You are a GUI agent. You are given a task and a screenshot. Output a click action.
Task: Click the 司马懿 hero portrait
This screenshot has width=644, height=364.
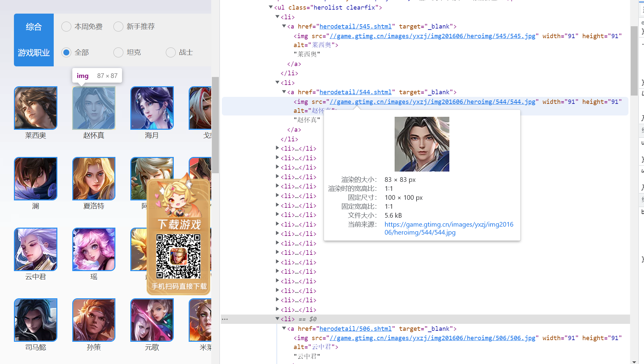(35, 320)
